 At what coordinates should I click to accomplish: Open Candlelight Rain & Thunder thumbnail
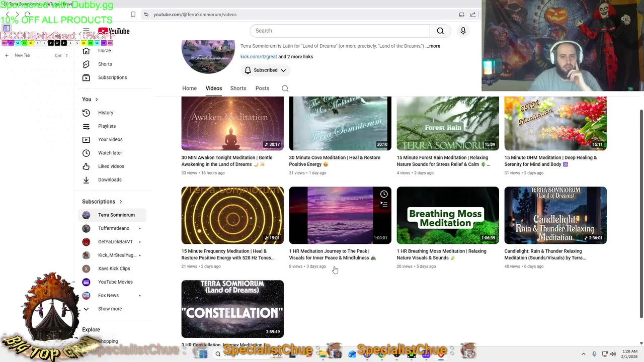555,215
